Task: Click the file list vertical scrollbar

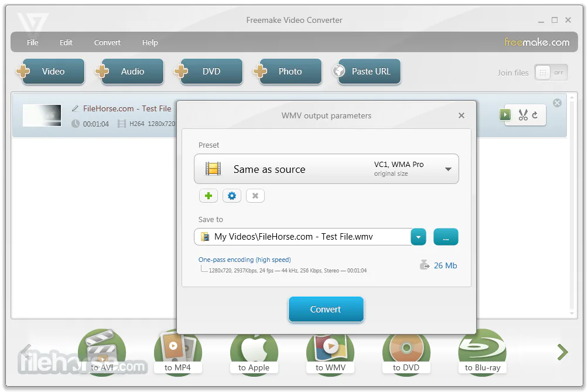Action: [572, 205]
